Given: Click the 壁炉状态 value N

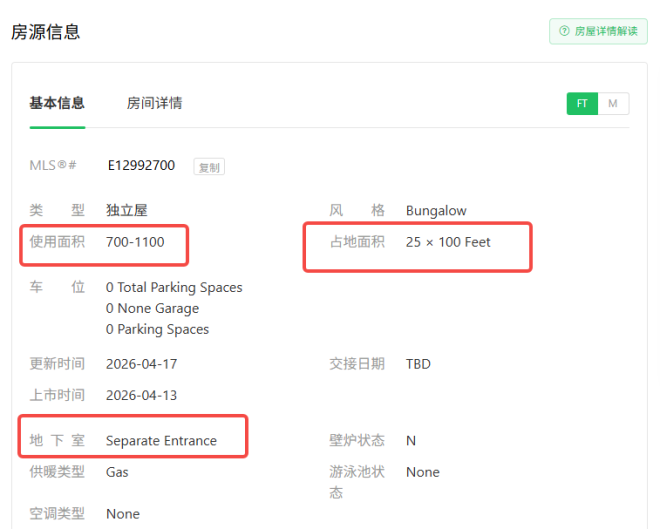Looking at the screenshot, I should coord(411,441).
